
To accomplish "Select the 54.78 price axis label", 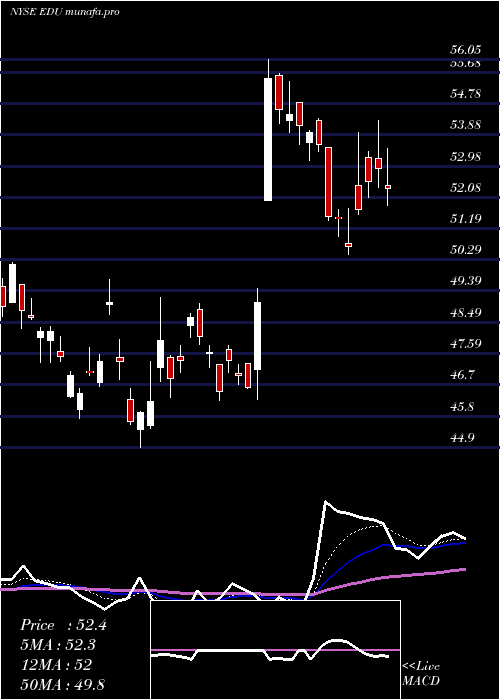I will pyautogui.click(x=465, y=94).
